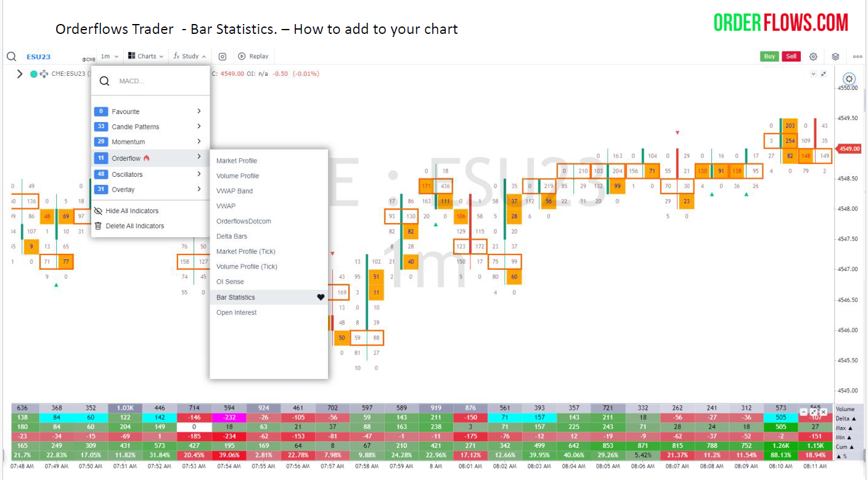Click the settings gear in top toolbar
The height and width of the screenshot is (480, 868).
[813, 57]
